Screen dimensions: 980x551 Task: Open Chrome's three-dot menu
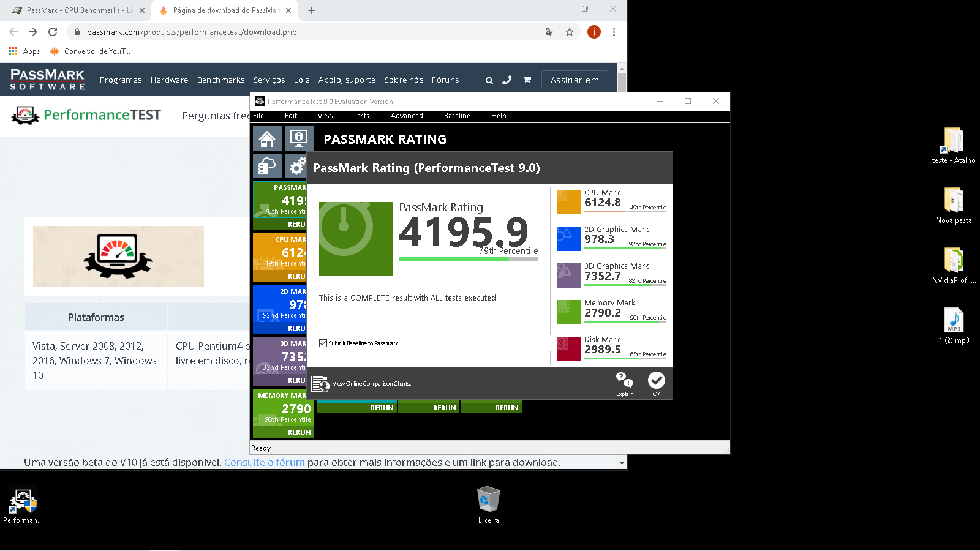(614, 32)
